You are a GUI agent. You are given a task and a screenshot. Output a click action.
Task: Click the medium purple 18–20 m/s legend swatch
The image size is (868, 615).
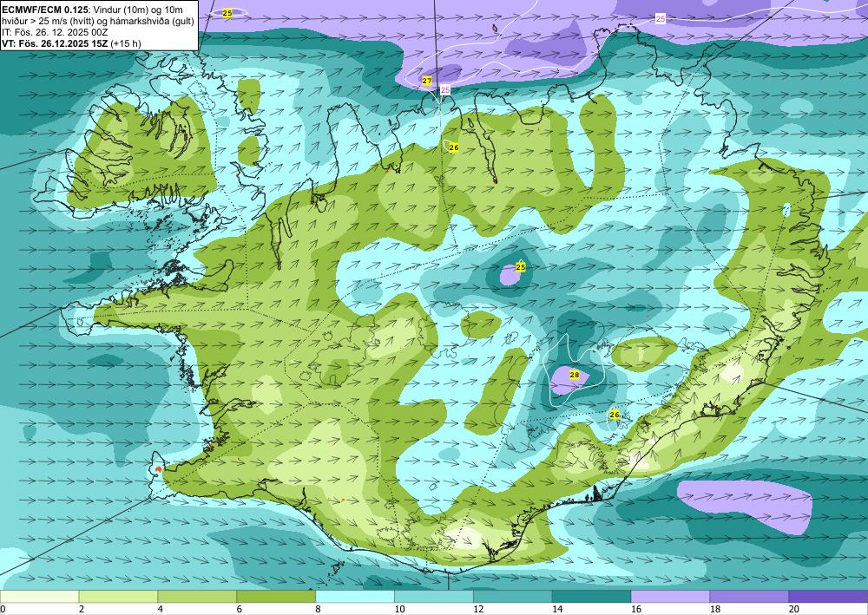tap(750, 597)
